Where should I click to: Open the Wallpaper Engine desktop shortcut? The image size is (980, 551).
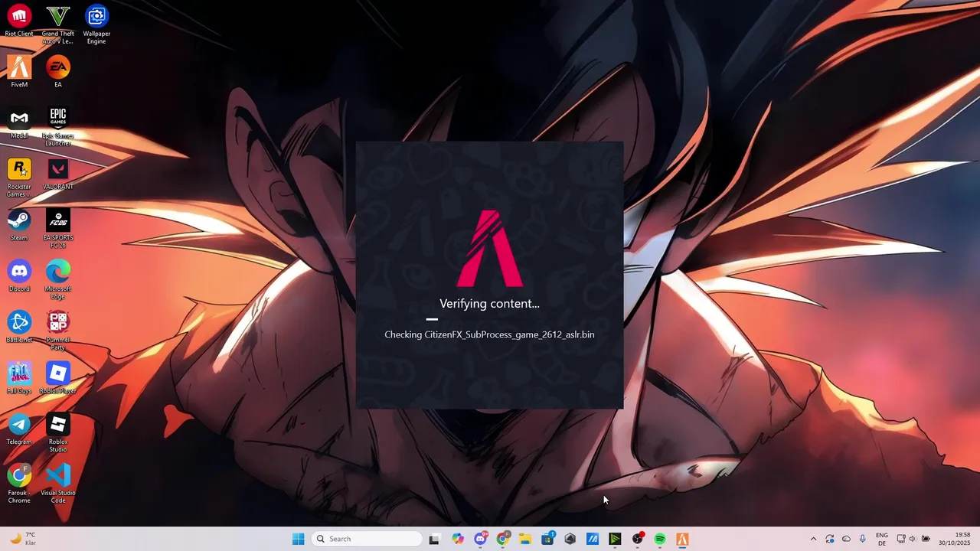pos(96,24)
